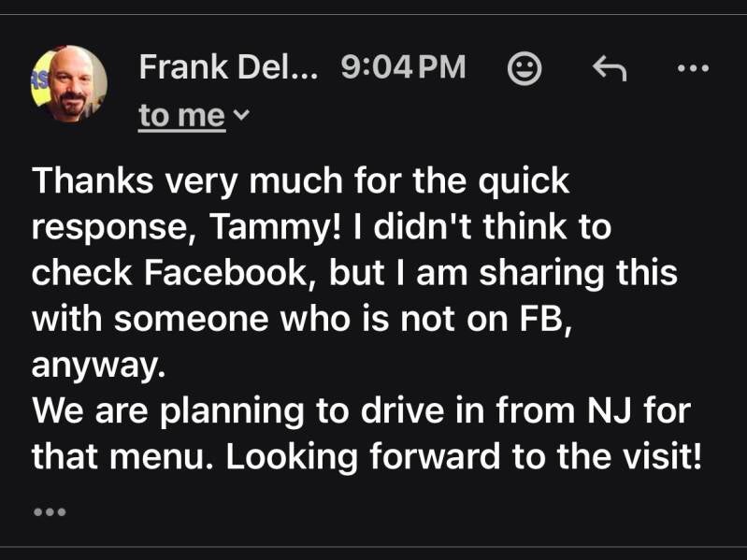The height and width of the screenshot is (560, 747).
Task: Reply using the curved arrow icon
Action: click(610, 68)
